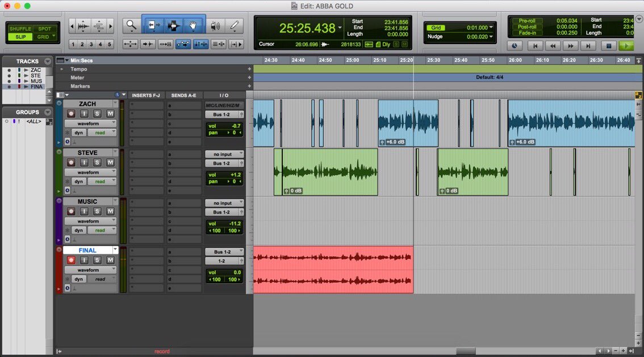The height and width of the screenshot is (357, 644).
Task: Click the Rewind transport button
Action: 553,46
